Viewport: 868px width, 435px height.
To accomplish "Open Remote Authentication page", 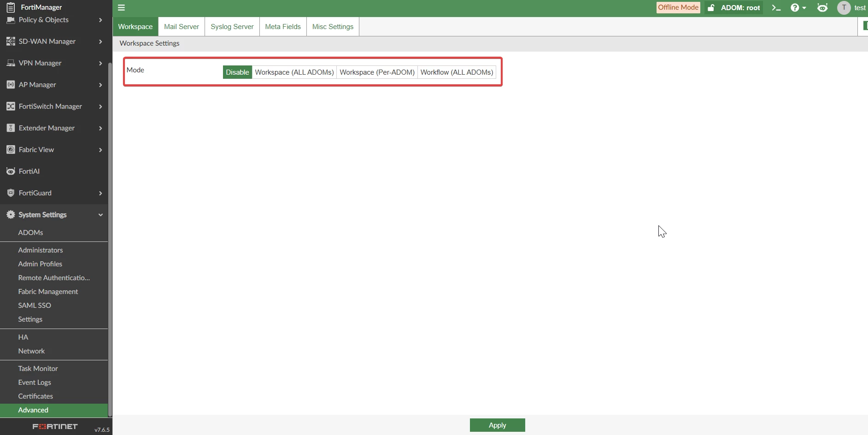I will (54, 278).
